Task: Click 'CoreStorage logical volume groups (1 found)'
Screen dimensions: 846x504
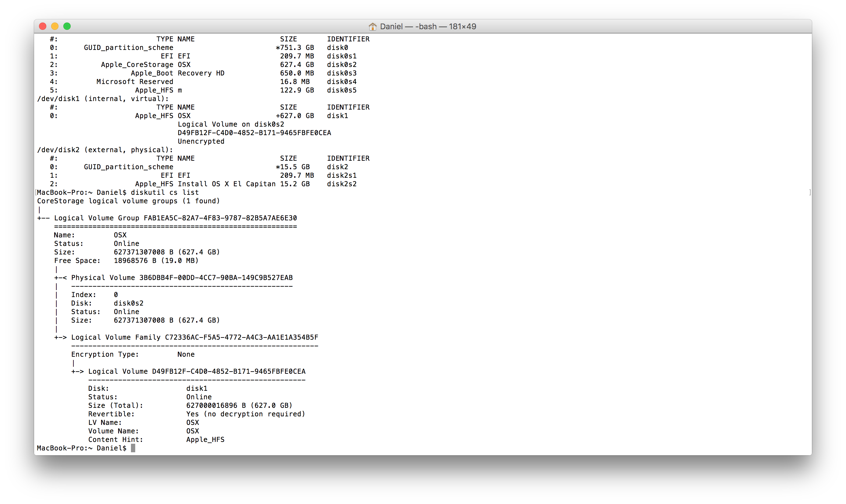Action: pyautogui.click(x=129, y=201)
